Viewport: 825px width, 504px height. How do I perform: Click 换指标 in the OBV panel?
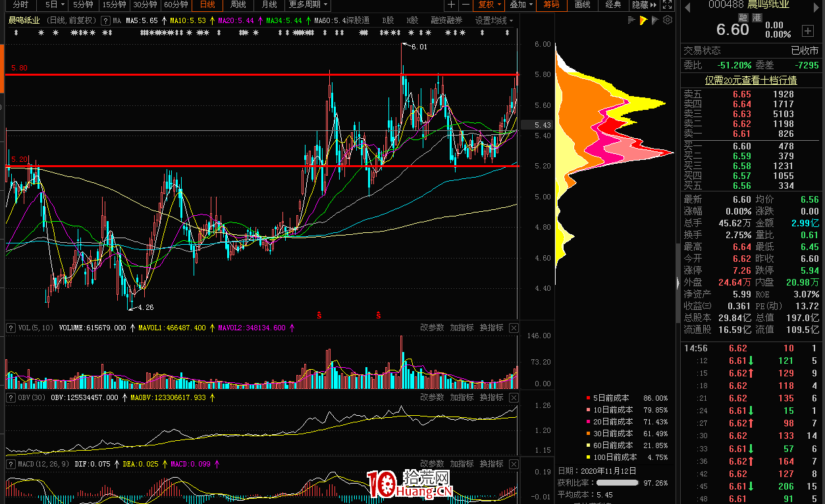point(491,397)
